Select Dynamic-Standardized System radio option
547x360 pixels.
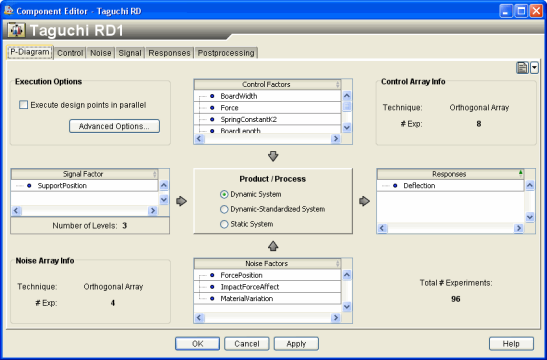224,209
